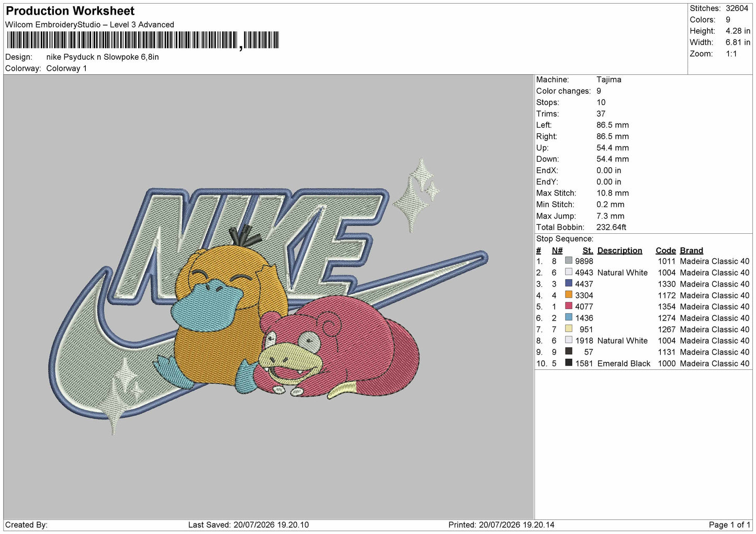Viewport: 756px width, 534px height.
Task: Click the '#' column header
Action: coord(539,251)
